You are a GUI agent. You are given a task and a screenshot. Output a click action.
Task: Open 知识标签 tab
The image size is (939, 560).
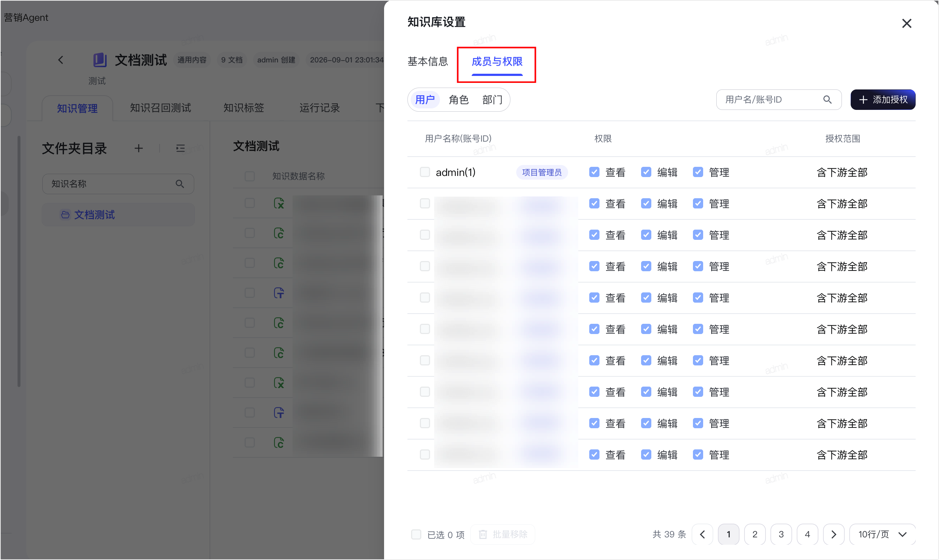244,108
